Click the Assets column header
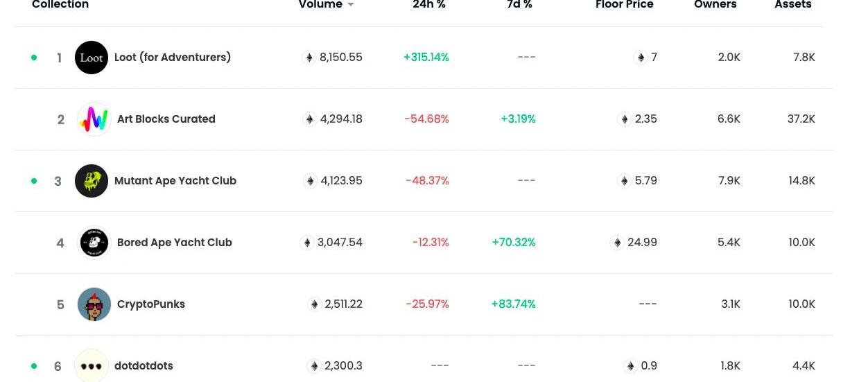This screenshot has width=868, height=382. tap(792, 4)
